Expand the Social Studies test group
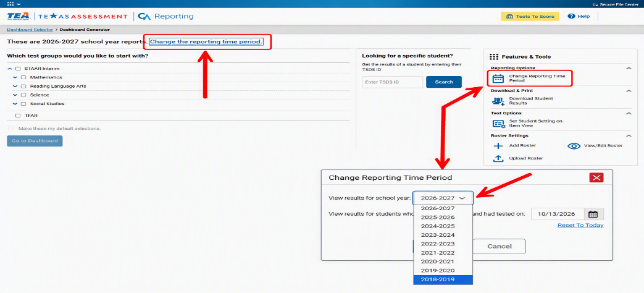The height and width of the screenshot is (293, 644). pos(15,104)
